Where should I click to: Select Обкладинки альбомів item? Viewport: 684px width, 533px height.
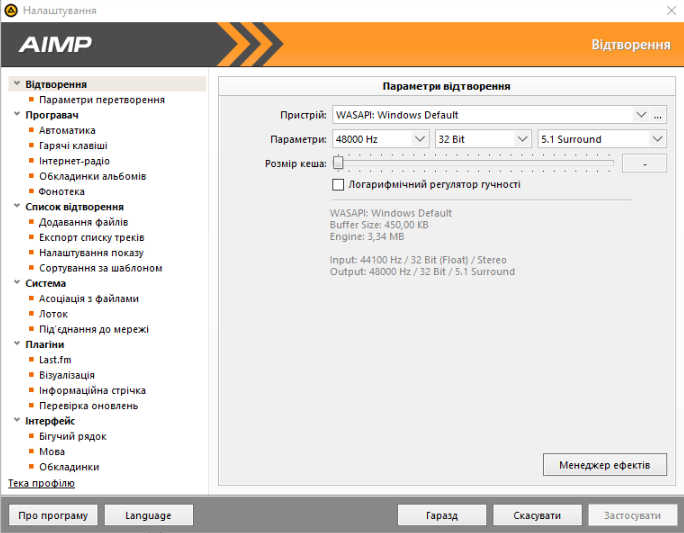[x=92, y=176]
